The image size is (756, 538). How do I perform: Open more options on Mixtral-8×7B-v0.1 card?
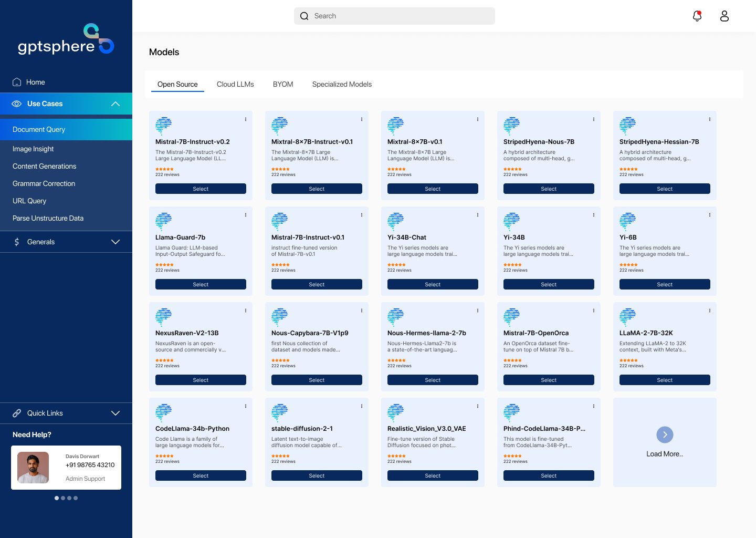[478, 119]
